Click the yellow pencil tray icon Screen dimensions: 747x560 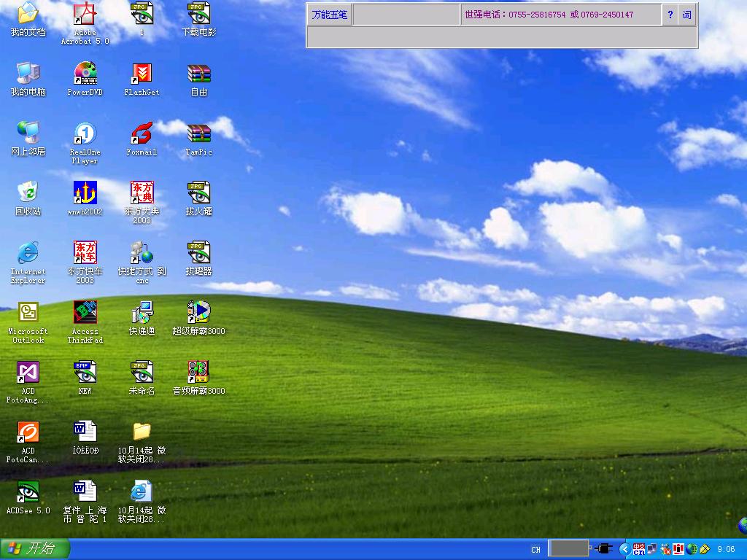point(705,550)
